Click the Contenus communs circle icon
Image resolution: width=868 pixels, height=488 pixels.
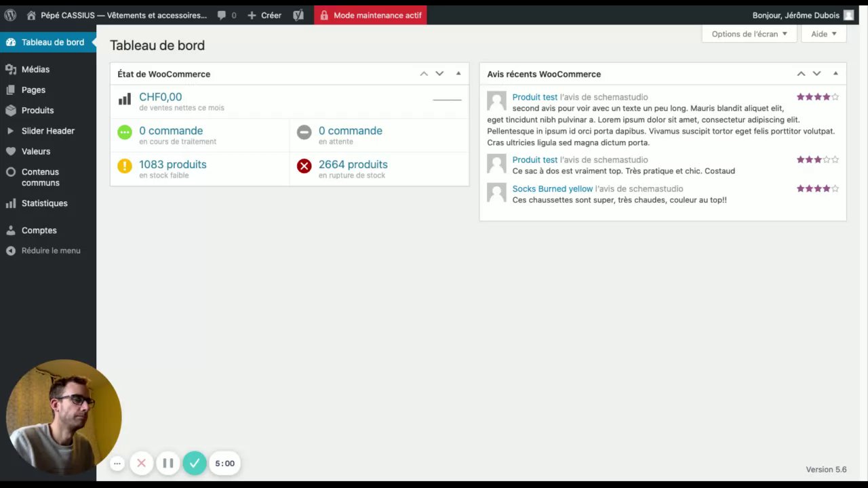[x=11, y=172]
